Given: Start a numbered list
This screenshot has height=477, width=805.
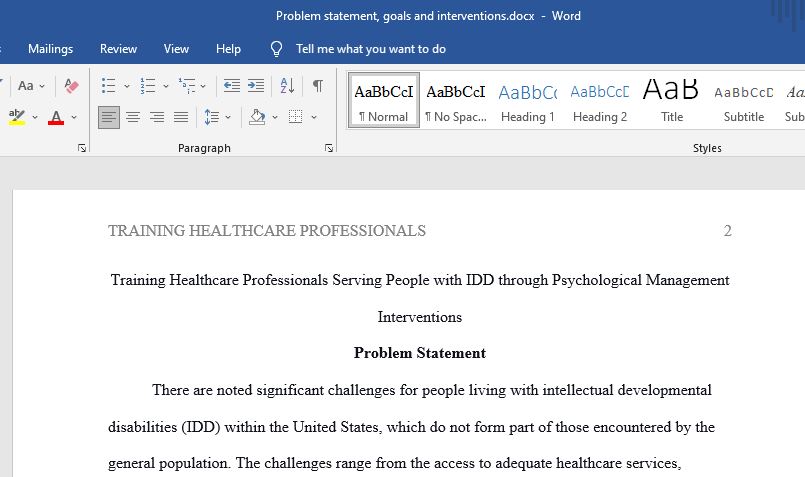Looking at the screenshot, I should coord(148,86).
